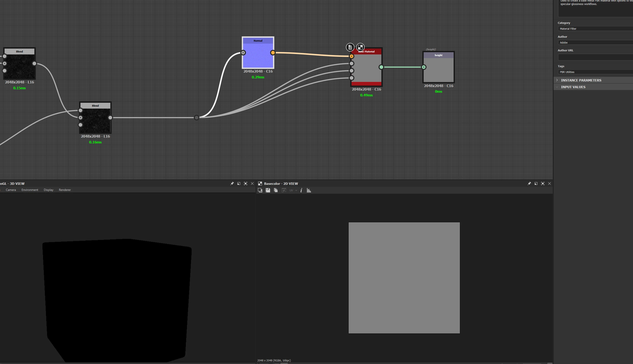Click the histogram icon in 2D view
Screen dimensions: 633x364
click(309, 190)
